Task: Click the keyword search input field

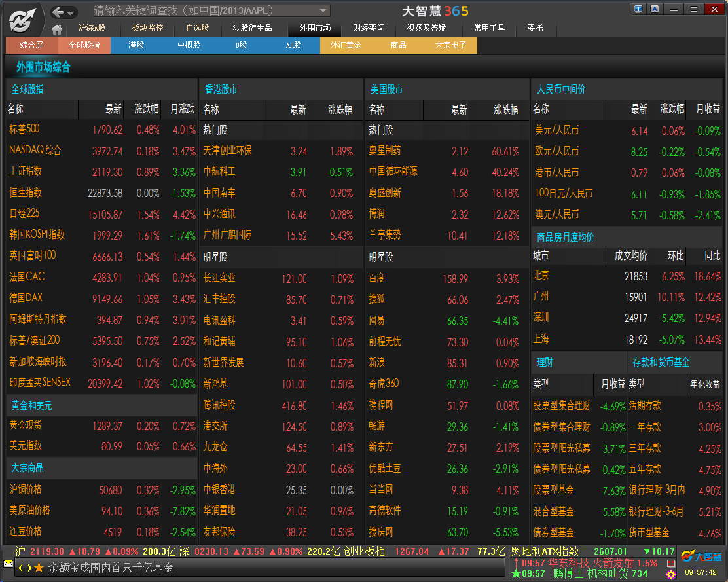Action: pyautogui.click(x=203, y=11)
